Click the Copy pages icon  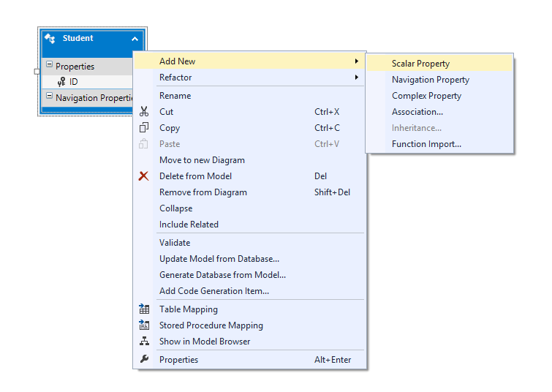pos(144,127)
